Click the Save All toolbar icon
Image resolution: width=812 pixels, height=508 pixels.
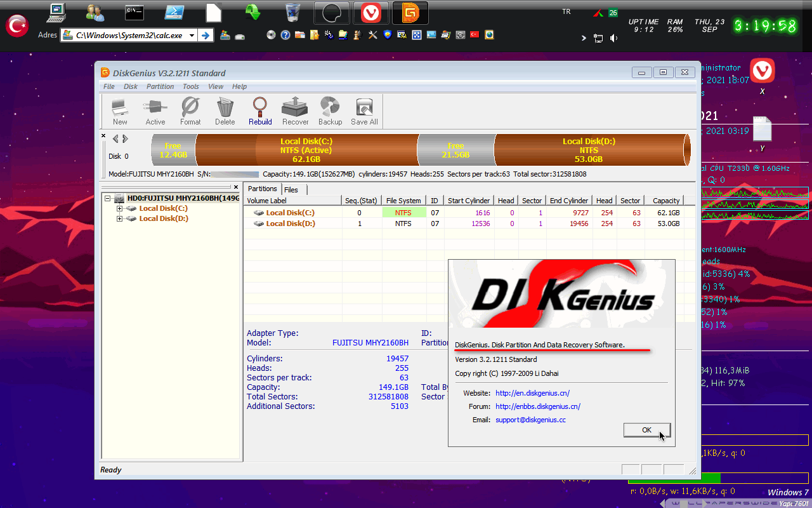(x=364, y=111)
